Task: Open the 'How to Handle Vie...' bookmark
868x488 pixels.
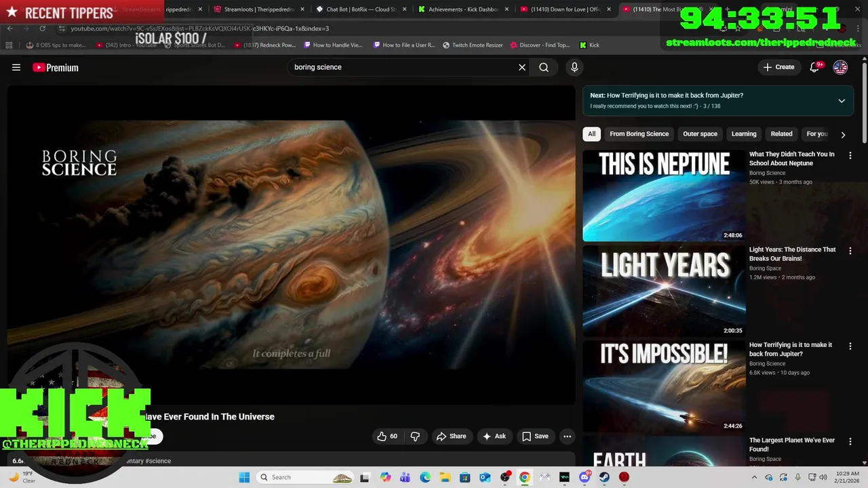Action: point(333,45)
